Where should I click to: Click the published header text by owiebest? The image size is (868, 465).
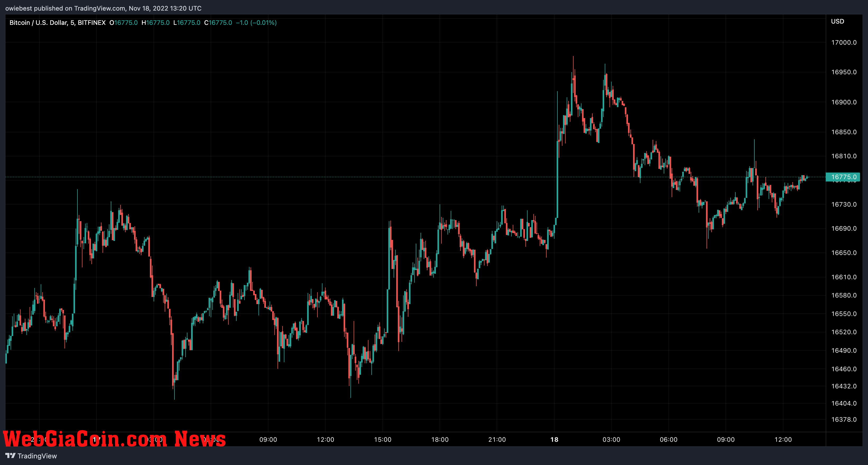103,8
